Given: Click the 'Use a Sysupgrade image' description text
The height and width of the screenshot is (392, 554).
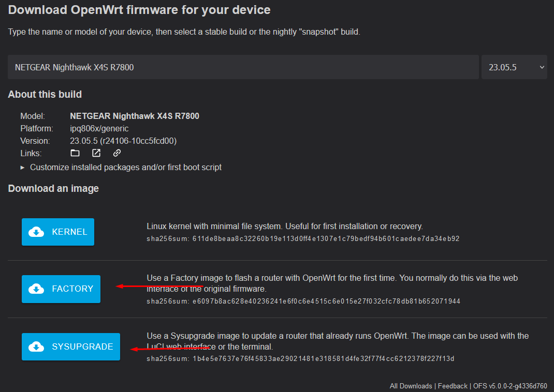Looking at the screenshot, I should [x=338, y=341].
